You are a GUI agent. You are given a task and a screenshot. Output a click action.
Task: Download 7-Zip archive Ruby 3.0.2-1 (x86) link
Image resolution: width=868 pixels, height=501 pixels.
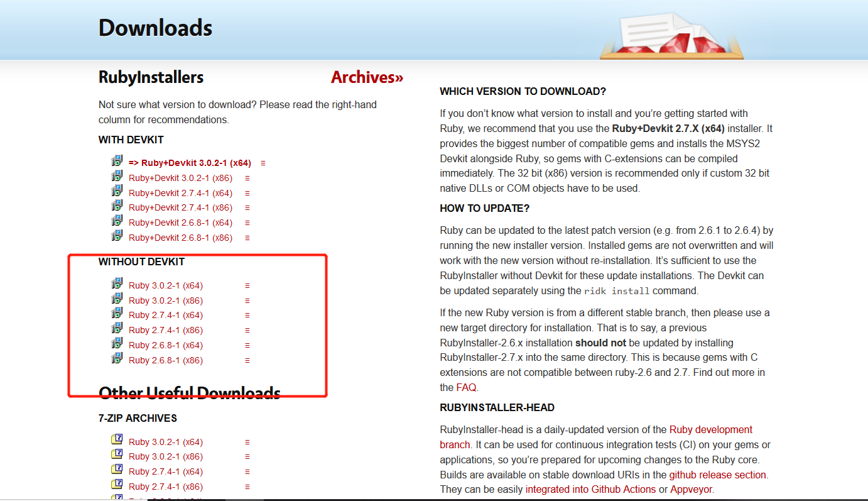166,456
